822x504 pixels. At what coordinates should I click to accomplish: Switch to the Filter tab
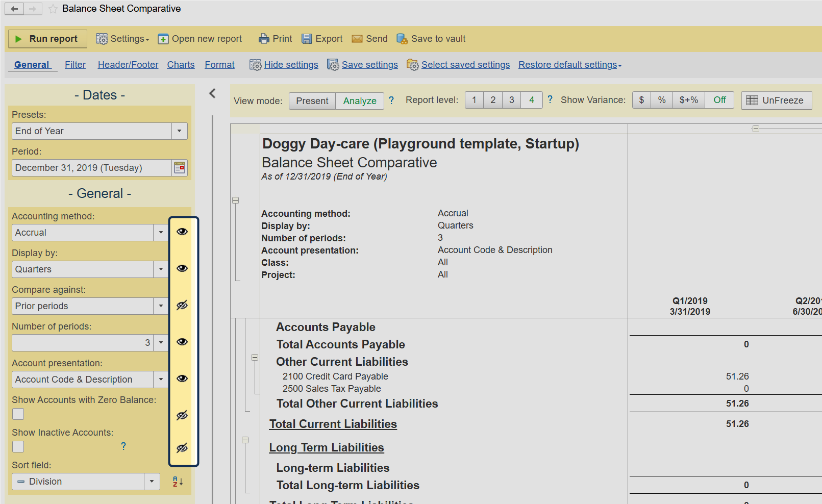[x=75, y=65]
